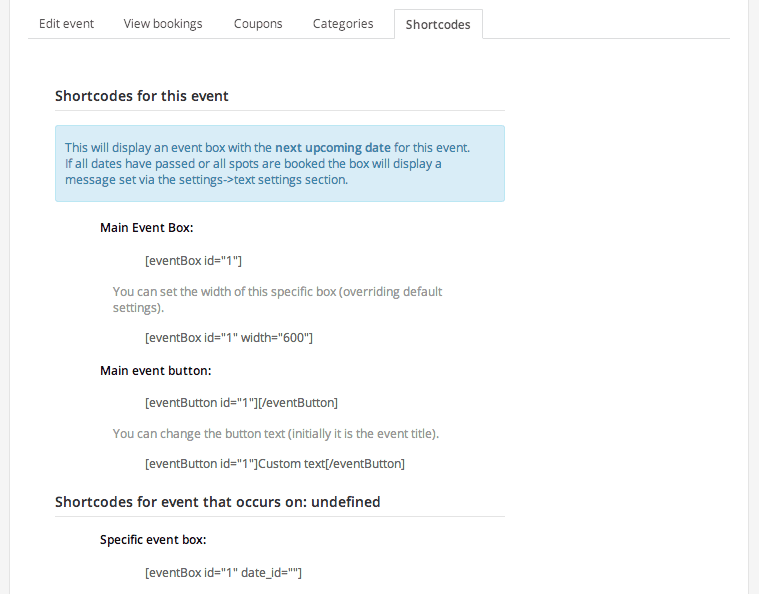Viewport: 759px width, 594px height.
Task: Click the 'next upcoming date' bold text
Action: point(333,148)
